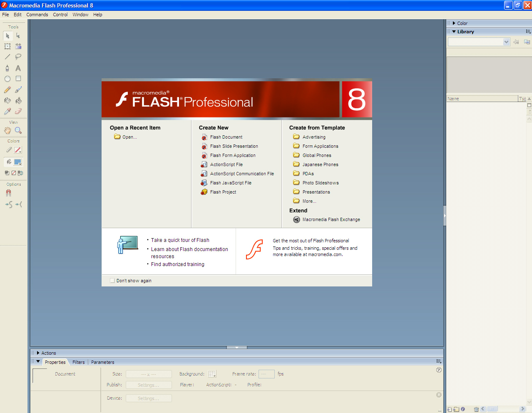This screenshot has height=413, width=532.
Task: Click the right-side panel collapse handle
Action: (x=445, y=216)
